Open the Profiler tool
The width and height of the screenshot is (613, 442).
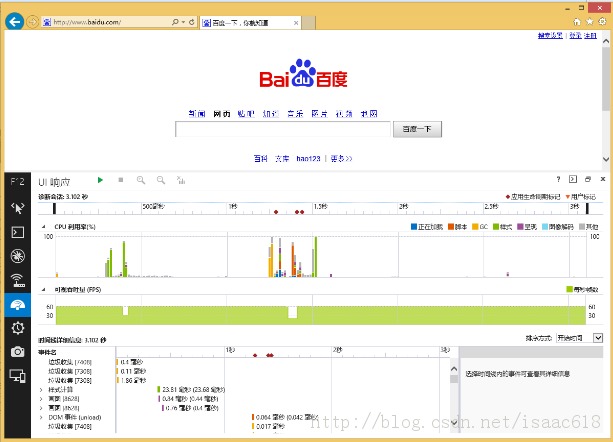point(18,328)
